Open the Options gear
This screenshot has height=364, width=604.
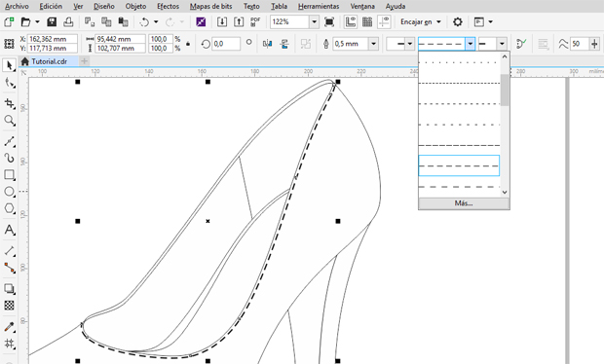tap(457, 22)
